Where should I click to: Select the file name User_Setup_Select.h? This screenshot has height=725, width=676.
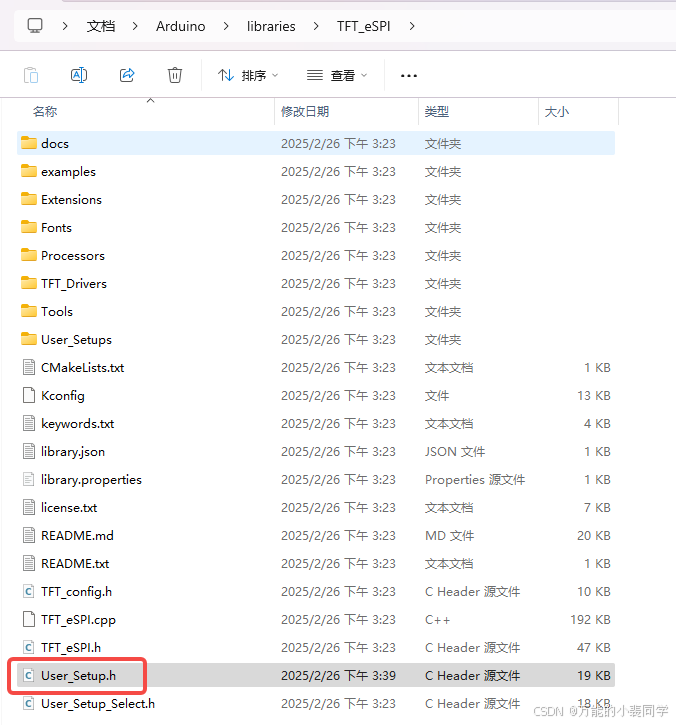[x=98, y=704]
